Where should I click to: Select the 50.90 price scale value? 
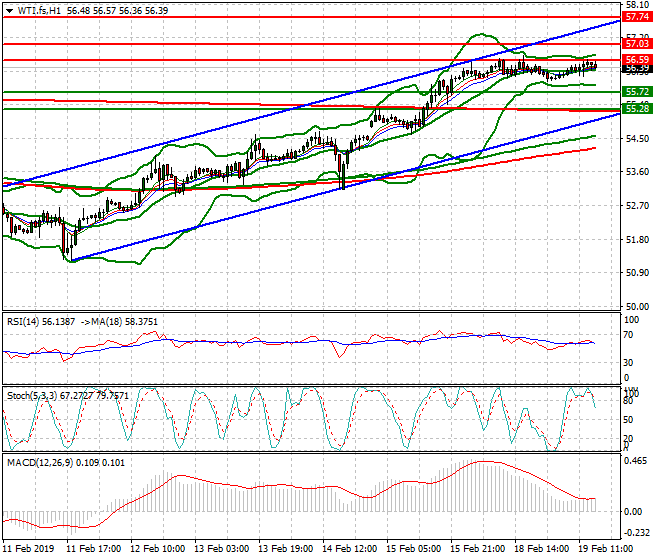[x=637, y=273]
